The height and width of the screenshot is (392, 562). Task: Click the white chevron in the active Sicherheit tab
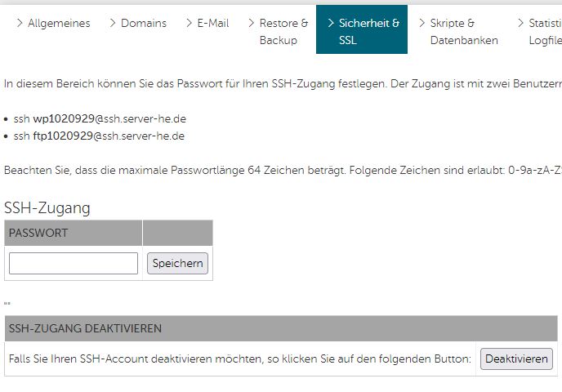[x=330, y=24]
